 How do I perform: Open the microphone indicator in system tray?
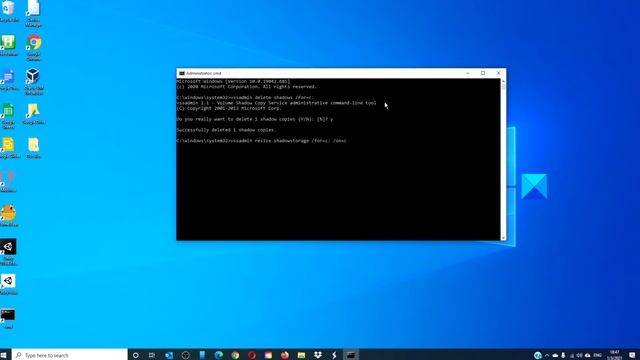tap(563, 355)
